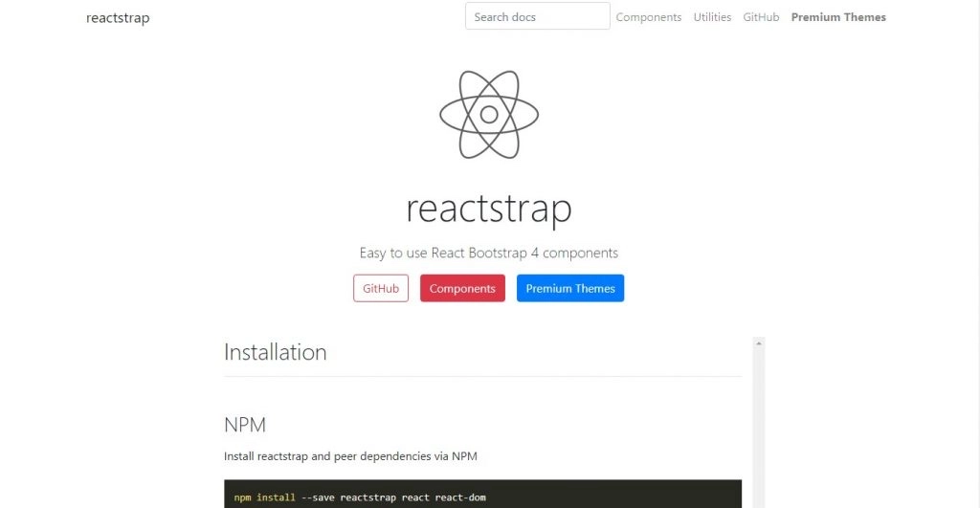
Task: Click the outlined GitHub button
Action: (381, 288)
